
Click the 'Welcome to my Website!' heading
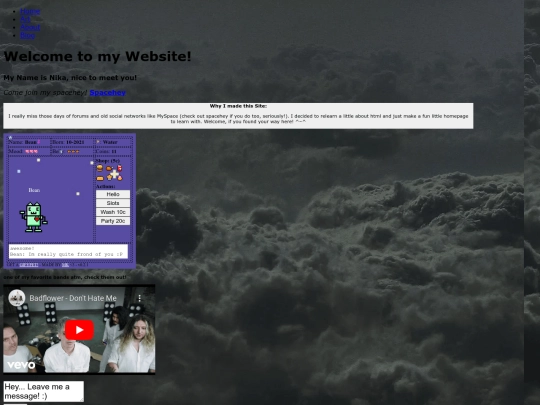click(97, 56)
